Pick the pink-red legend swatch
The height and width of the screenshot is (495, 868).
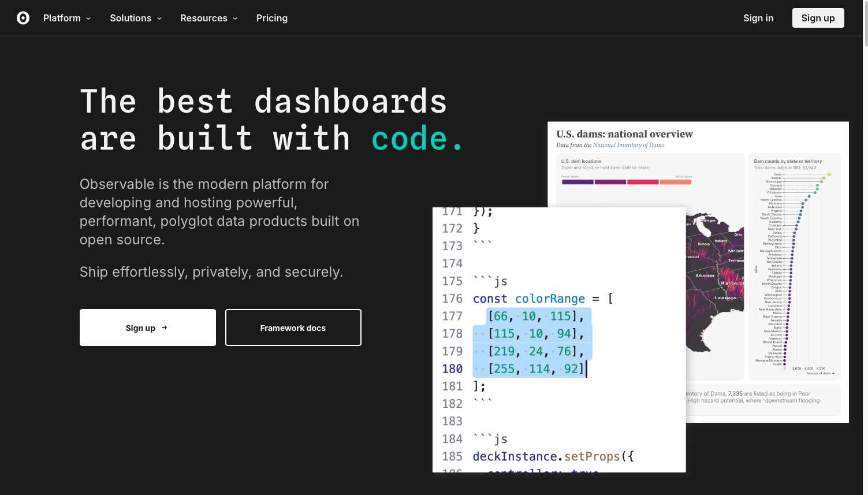(x=642, y=182)
